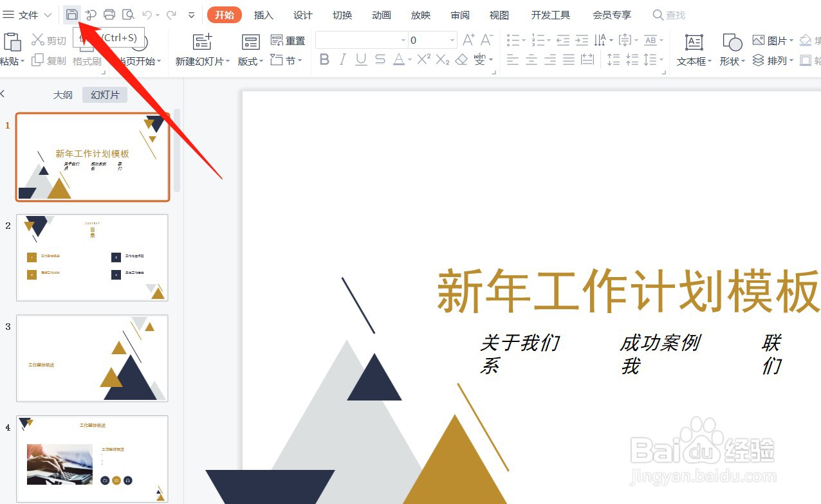Expand quick access toolbar customize arrow
The width and height of the screenshot is (821, 504).
click(191, 15)
